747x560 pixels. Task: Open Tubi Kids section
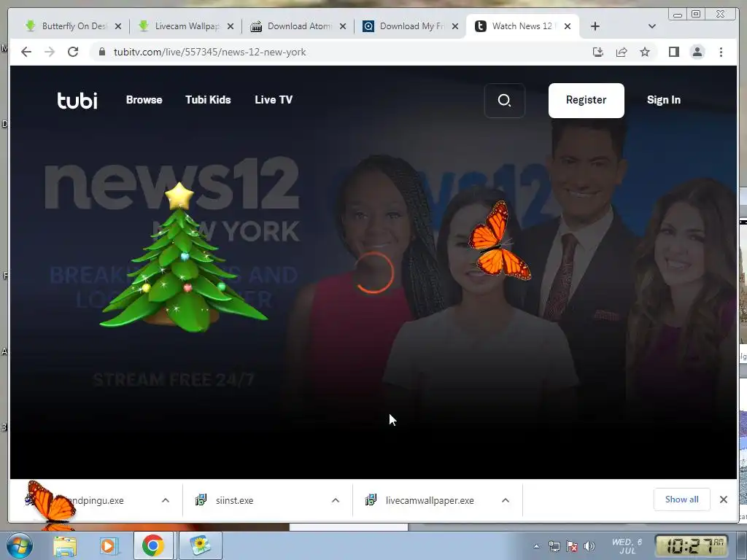[x=208, y=99]
